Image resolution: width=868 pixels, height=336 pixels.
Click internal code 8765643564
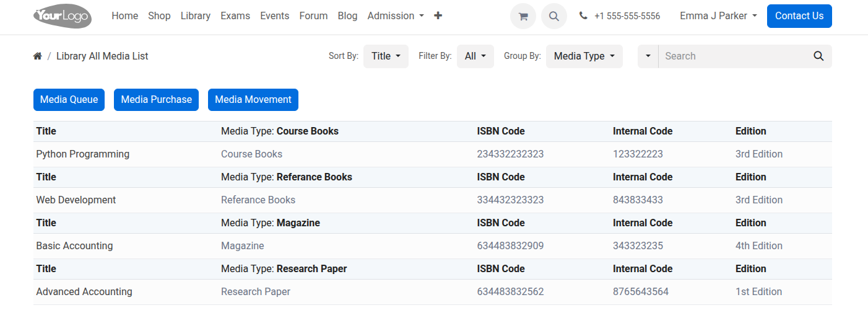[641, 292]
